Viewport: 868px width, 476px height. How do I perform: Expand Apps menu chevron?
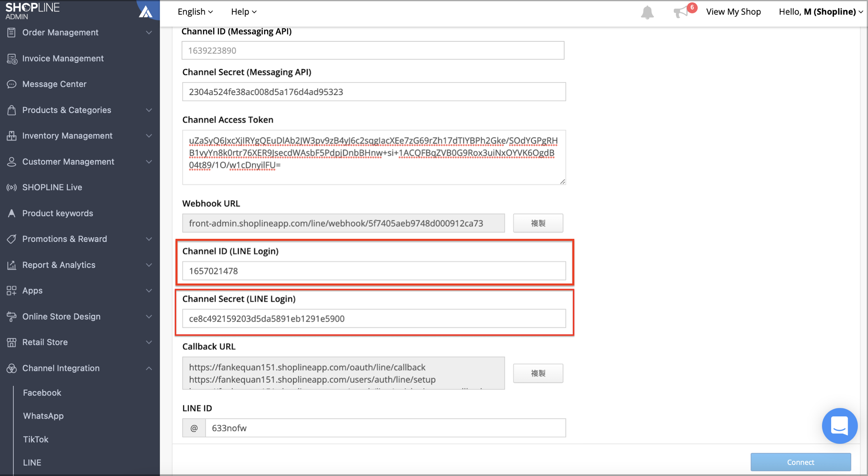(149, 290)
